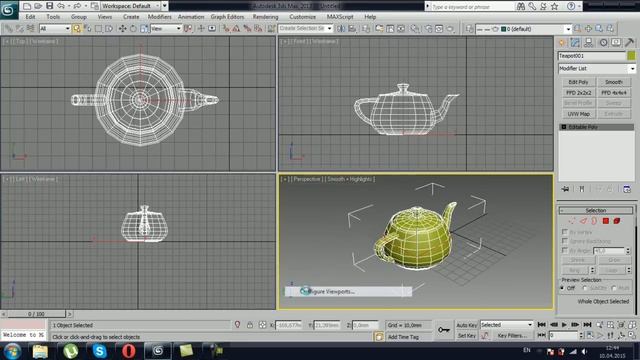Enable the By Angle checkbox
The width and height of the screenshot is (640, 360).
click(x=565, y=250)
